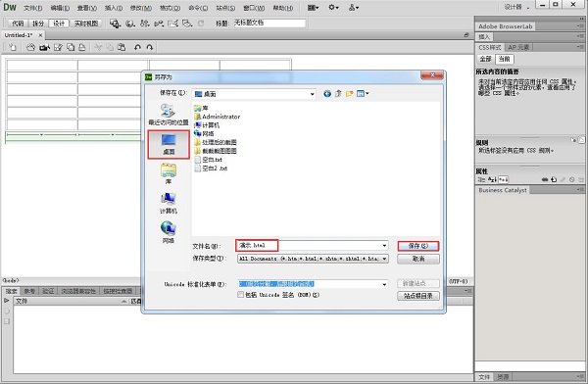Screen dimensions: 588x384
Task: Click the paste icon in standard toolbar
Action: [122, 48]
